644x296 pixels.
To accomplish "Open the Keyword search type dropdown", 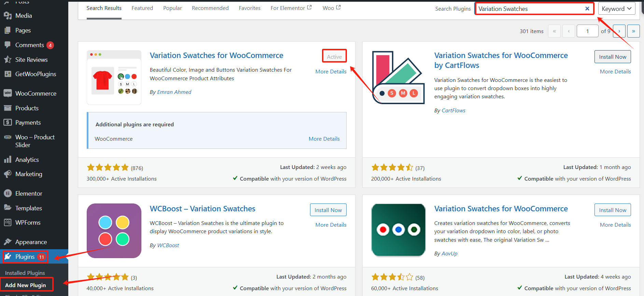I will coord(616,9).
